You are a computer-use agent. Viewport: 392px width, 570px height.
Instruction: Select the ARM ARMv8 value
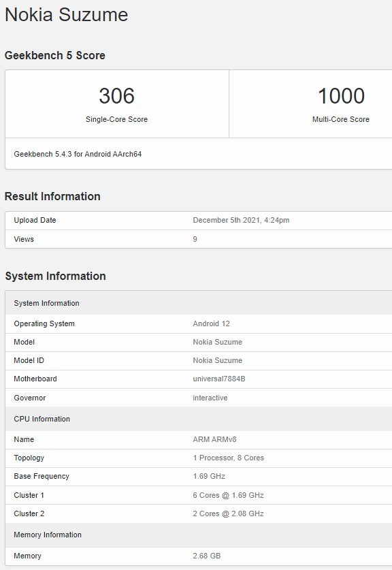[214, 439]
